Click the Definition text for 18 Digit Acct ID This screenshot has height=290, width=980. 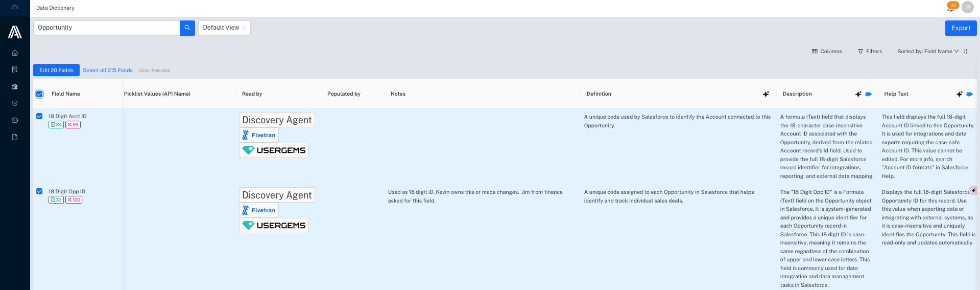pos(677,121)
